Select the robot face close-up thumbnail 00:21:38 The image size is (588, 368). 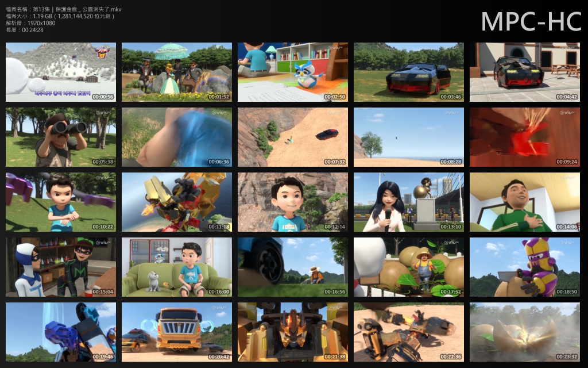pyautogui.click(x=293, y=332)
